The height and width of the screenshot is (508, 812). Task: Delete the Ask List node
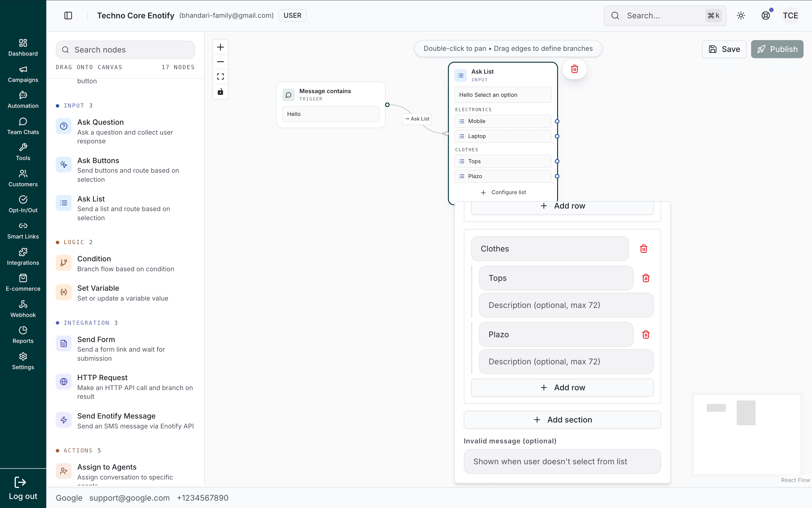[574, 69]
